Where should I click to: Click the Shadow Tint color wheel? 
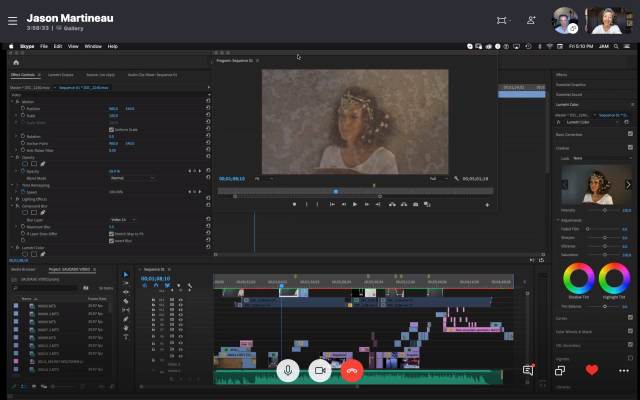[578, 277]
